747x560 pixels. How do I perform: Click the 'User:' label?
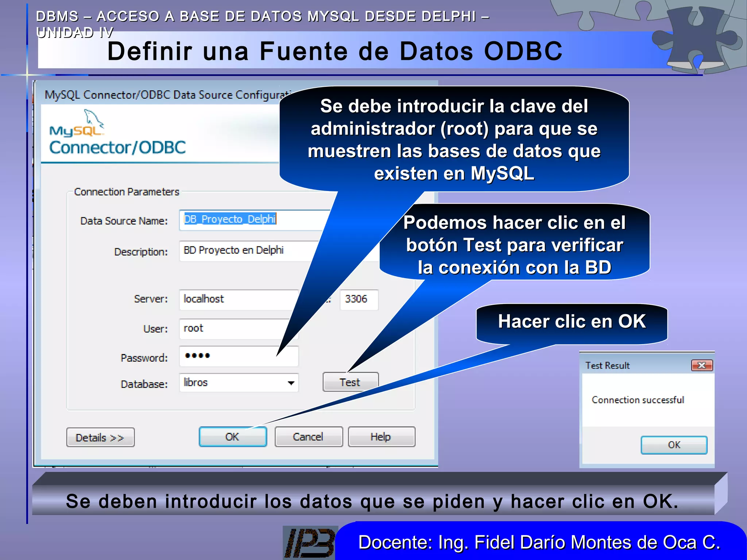pos(156,329)
